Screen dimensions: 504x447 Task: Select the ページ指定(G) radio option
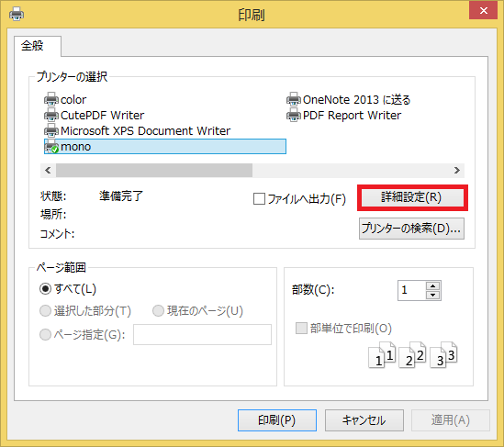coord(45,334)
